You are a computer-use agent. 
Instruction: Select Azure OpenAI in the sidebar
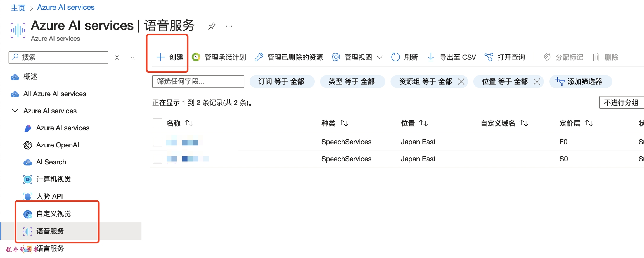click(x=57, y=145)
